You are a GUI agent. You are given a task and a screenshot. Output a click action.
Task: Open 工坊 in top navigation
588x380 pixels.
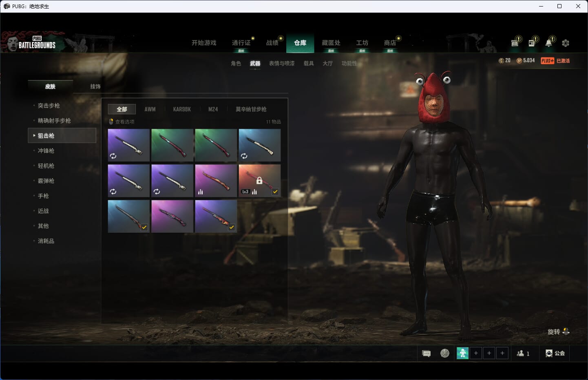tap(362, 43)
